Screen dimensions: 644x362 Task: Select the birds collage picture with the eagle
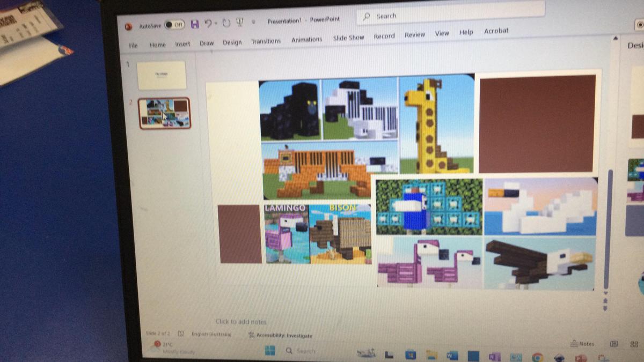tap(487, 233)
